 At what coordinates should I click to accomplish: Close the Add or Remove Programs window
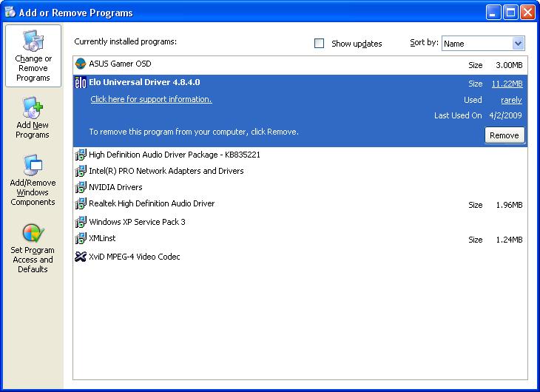point(527,13)
